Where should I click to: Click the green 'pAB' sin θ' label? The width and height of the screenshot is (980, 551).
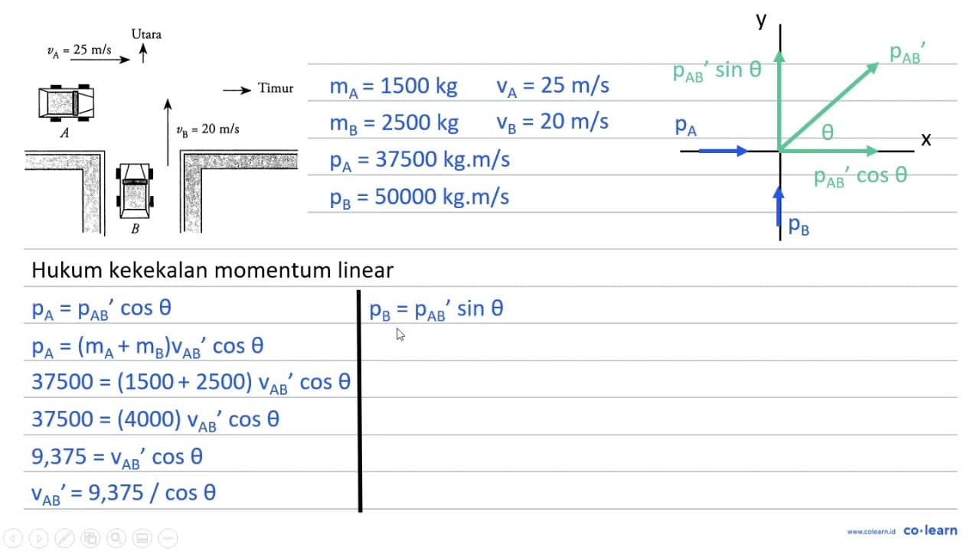tap(717, 71)
